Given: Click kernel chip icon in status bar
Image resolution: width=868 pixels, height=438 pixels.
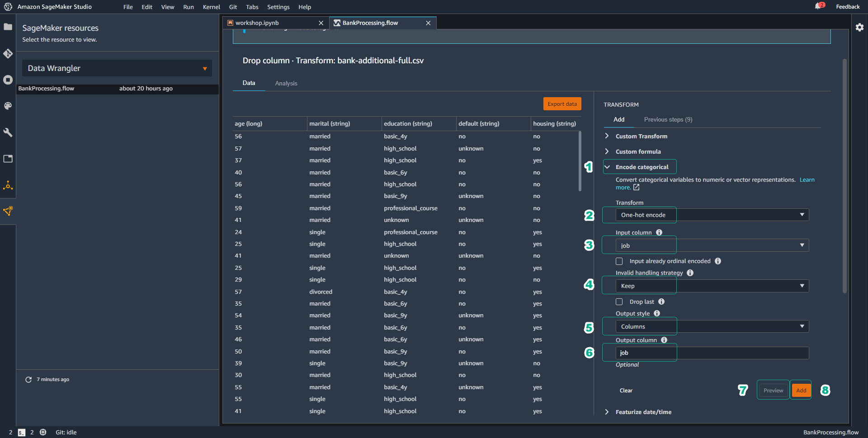Looking at the screenshot, I should [x=43, y=433].
